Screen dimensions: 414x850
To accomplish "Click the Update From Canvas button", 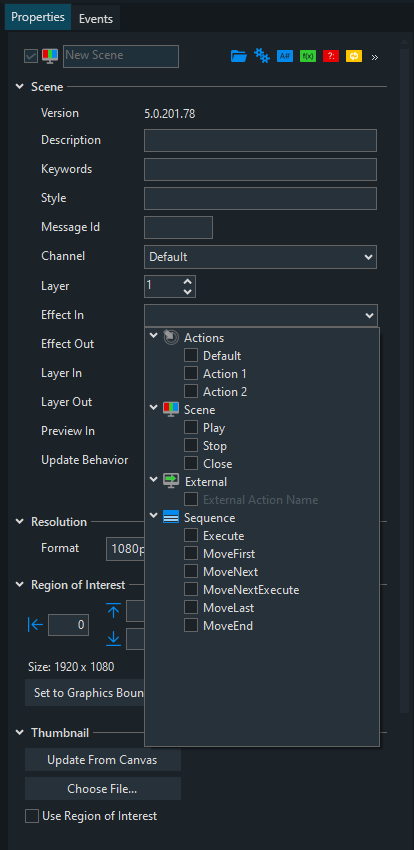I will (x=102, y=760).
